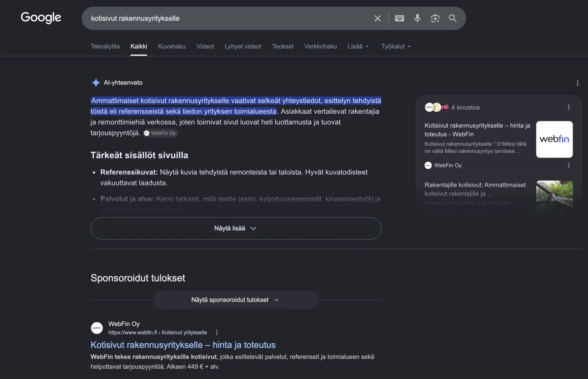The image size is (588, 379).
Task: Switch to the Teokset tab
Action: (283, 46)
